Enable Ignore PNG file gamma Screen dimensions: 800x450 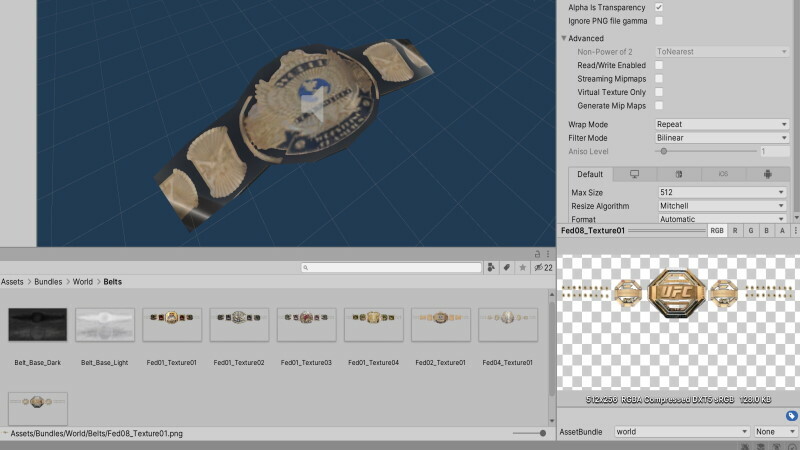pyautogui.click(x=659, y=20)
